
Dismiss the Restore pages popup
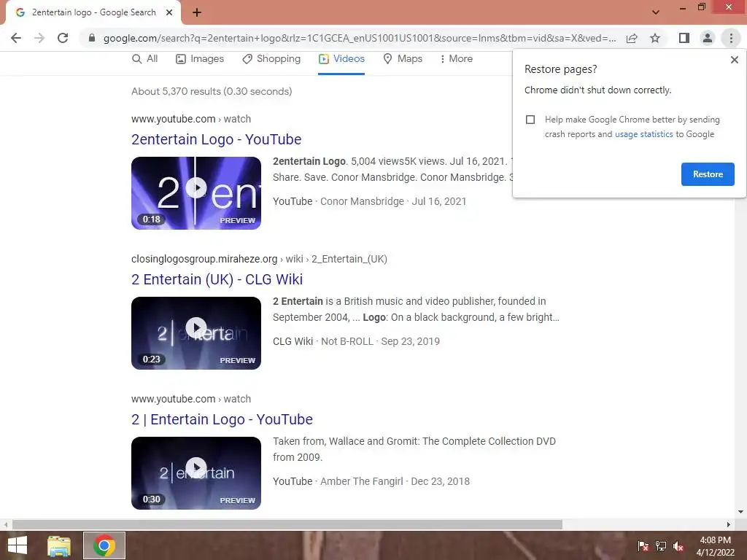pos(734,60)
